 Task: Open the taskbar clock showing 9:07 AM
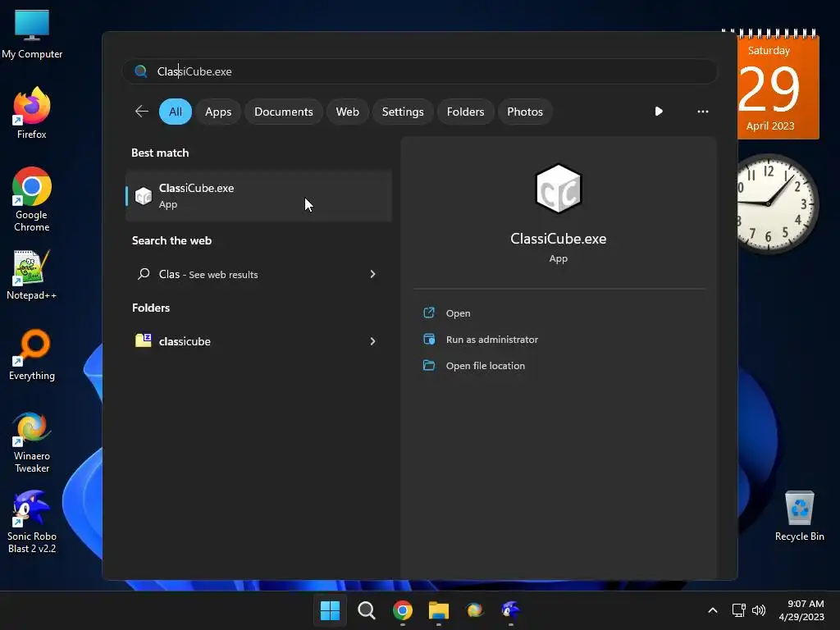801,610
